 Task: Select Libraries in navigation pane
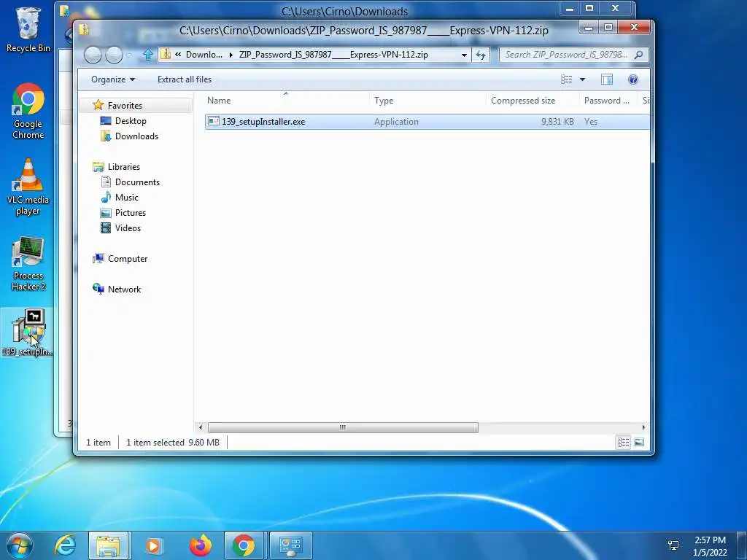124,167
